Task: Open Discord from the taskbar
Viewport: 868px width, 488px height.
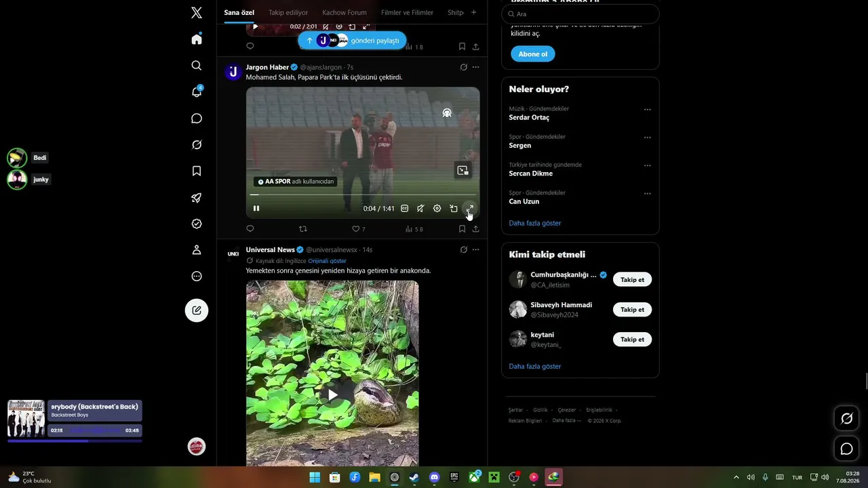Action: tap(434, 477)
